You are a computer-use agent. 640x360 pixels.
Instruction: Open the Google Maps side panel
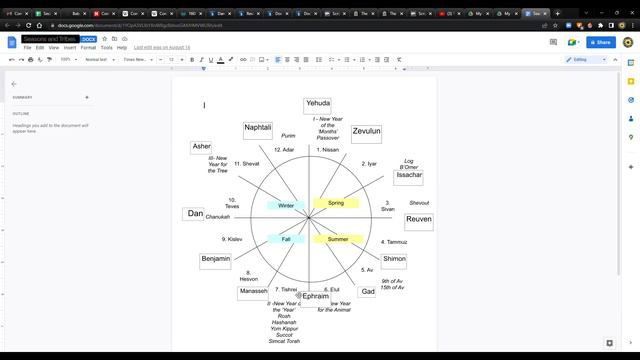(631, 137)
